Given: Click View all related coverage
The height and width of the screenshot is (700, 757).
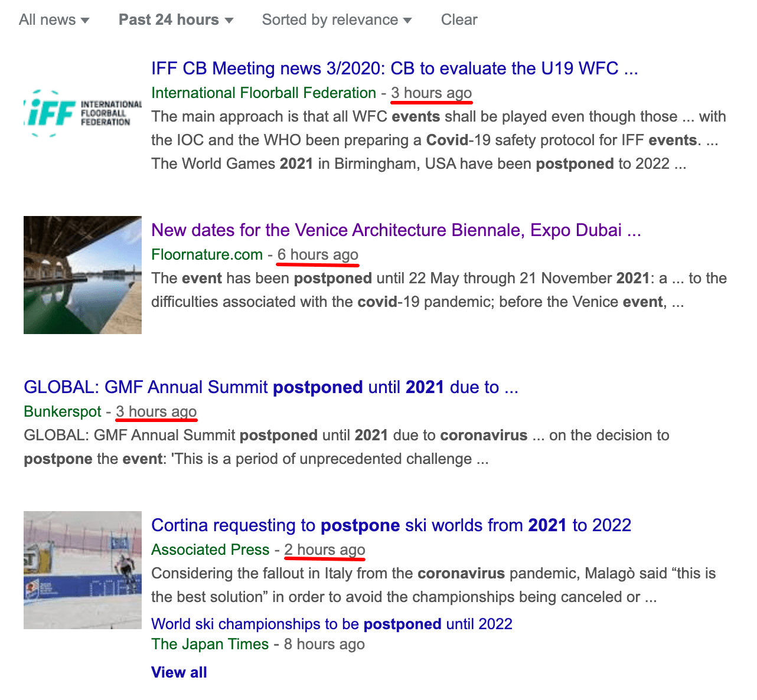Looking at the screenshot, I should (179, 672).
